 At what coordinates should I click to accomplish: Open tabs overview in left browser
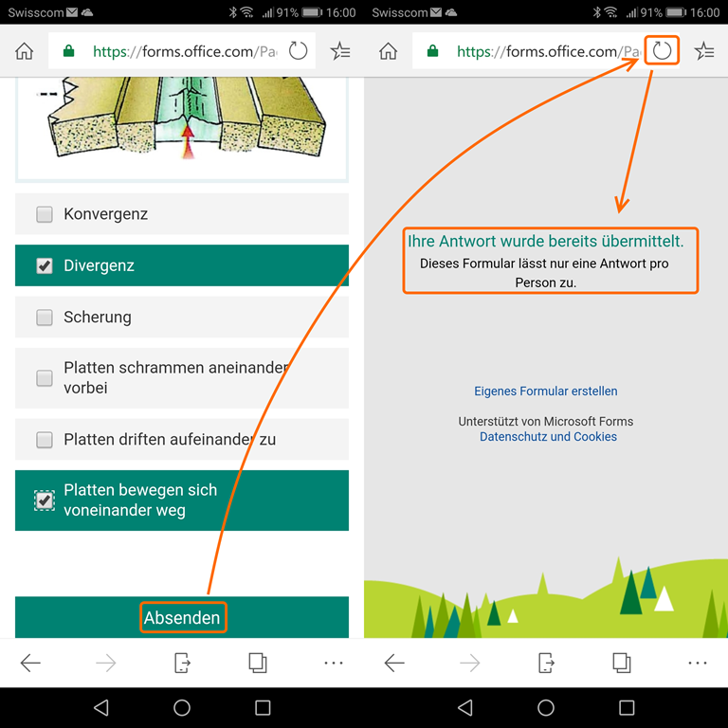(258, 663)
